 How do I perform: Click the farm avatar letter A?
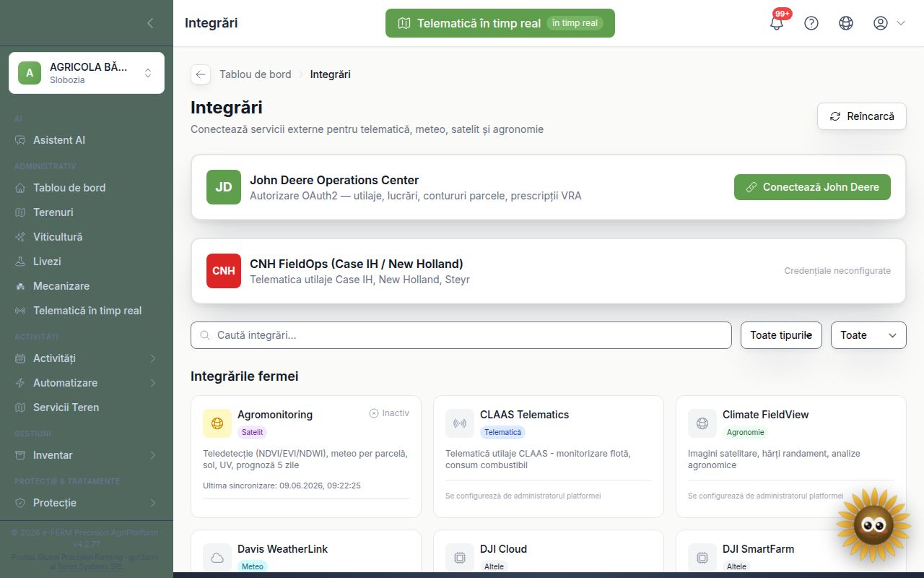[30, 73]
